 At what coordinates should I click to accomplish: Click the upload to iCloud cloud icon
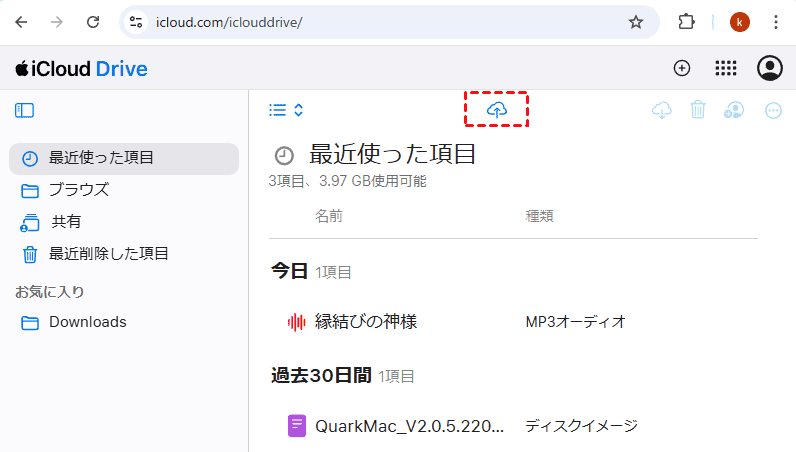pyautogui.click(x=496, y=109)
